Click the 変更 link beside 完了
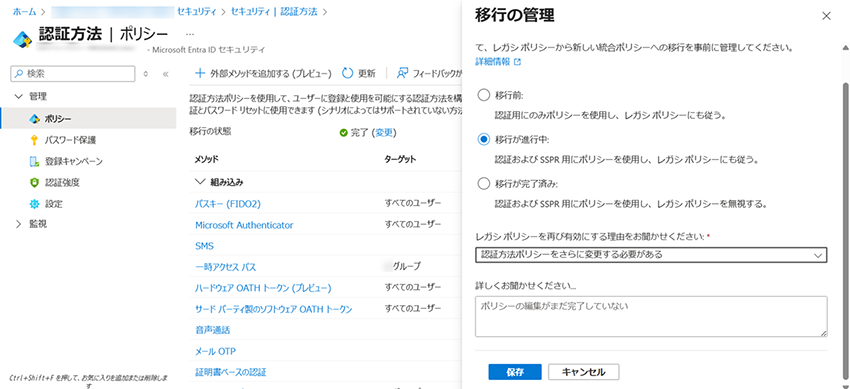850x389 pixels. (383, 133)
